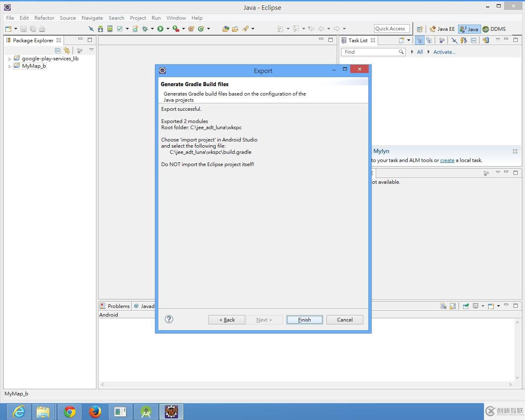Expand the MyMap_b project tree
The width and height of the screenshot is (525, 420).
coord(9,66)
